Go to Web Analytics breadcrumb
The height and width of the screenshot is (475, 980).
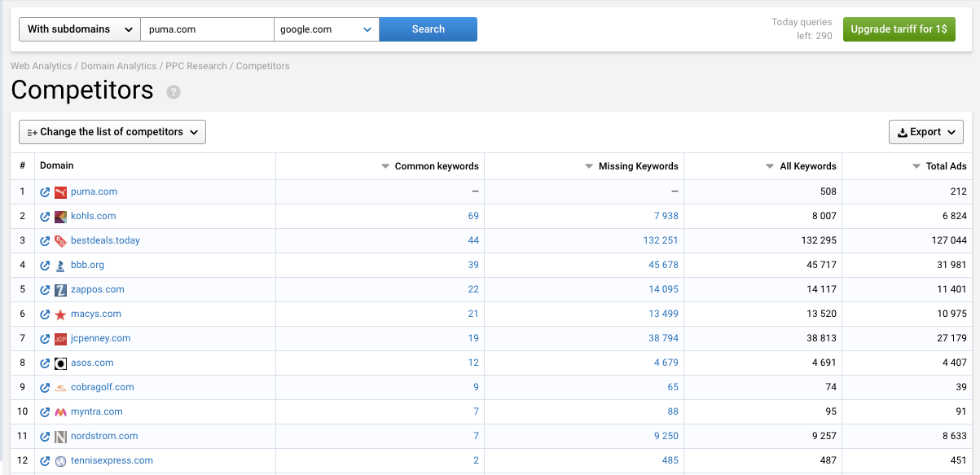point(41,66)
